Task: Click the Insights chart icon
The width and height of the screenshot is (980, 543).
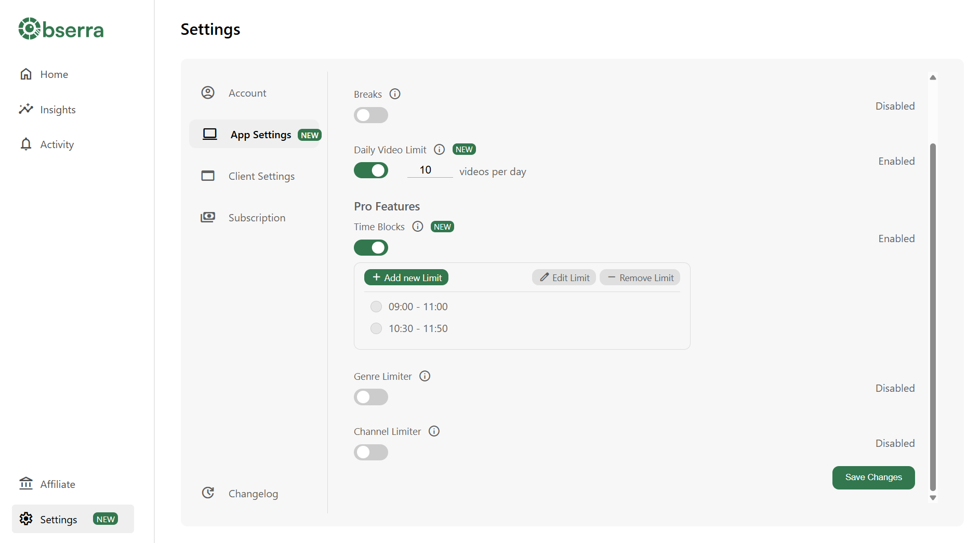Action: click(x=26, y=109)
